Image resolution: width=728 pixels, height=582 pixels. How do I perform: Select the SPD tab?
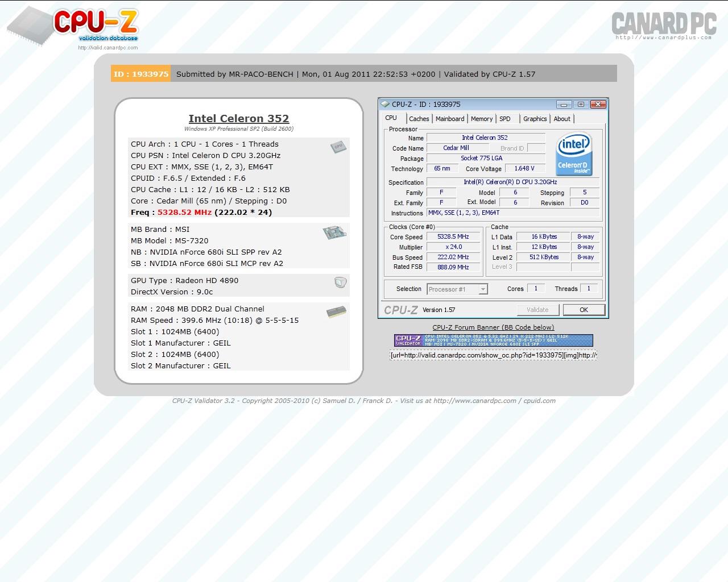[x=505, y=119]
